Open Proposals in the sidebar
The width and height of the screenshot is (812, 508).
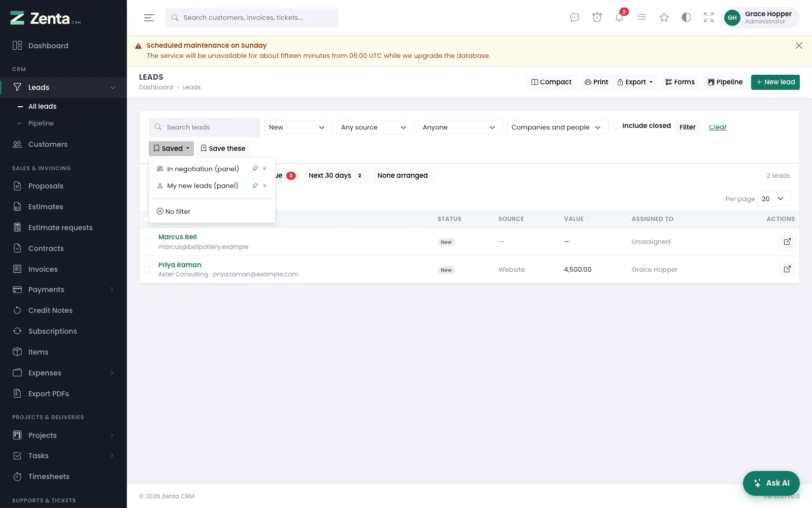click(63, 186)
